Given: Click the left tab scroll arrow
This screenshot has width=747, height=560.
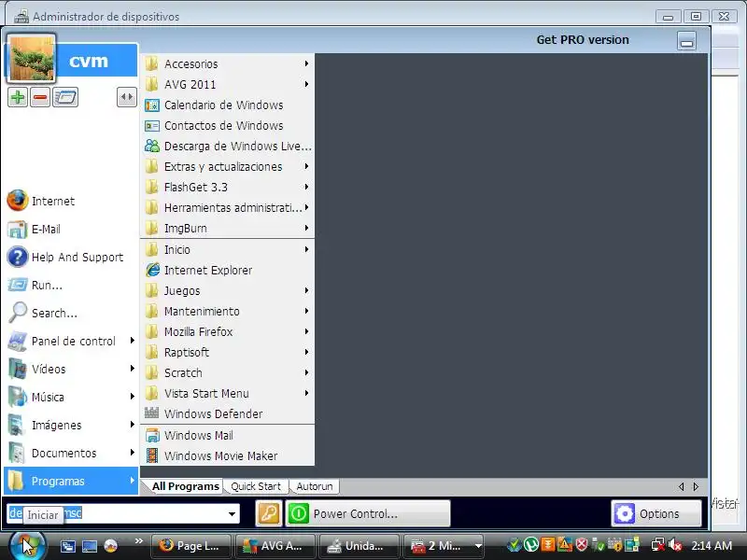Looking at the screenshot, I should [682, 486].
